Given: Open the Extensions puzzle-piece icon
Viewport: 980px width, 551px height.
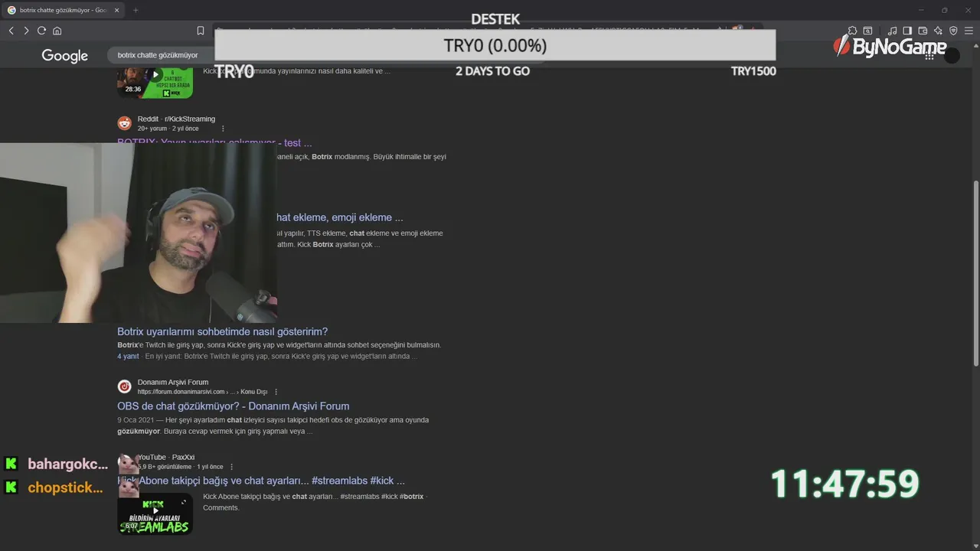Looking at the screenshot, I should pyautogui.click(x=852, y=31).
